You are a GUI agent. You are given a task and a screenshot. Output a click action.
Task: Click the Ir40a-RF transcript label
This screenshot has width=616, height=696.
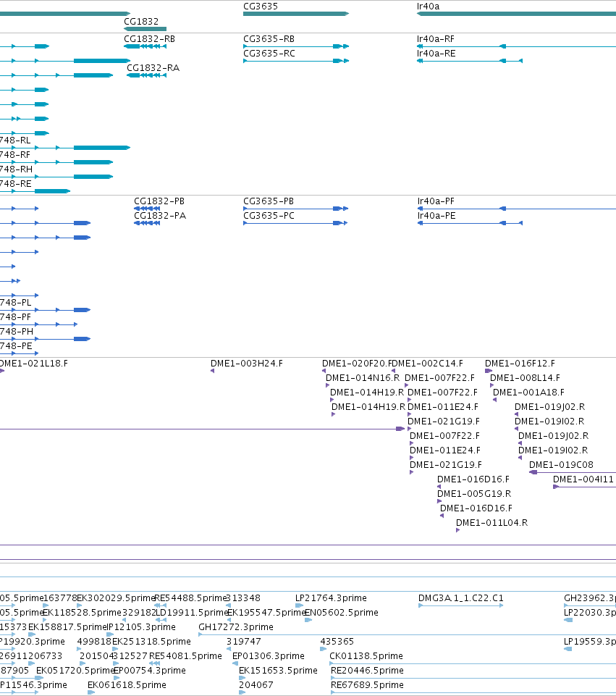point(436,39)
